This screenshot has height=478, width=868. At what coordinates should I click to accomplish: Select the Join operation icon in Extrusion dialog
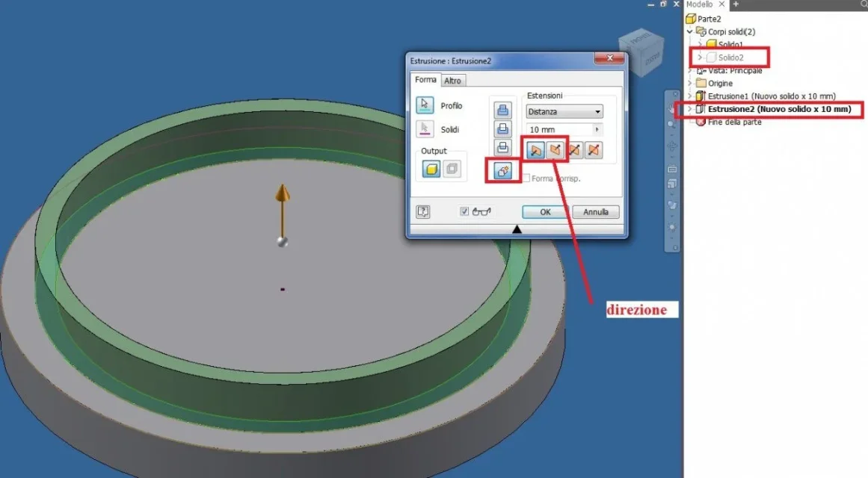(502, 110)
